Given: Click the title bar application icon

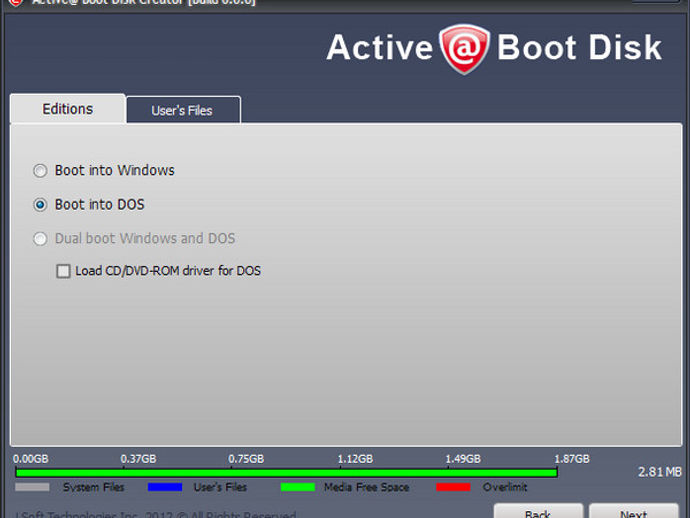Looking at the screenshot, I should 16,3.
